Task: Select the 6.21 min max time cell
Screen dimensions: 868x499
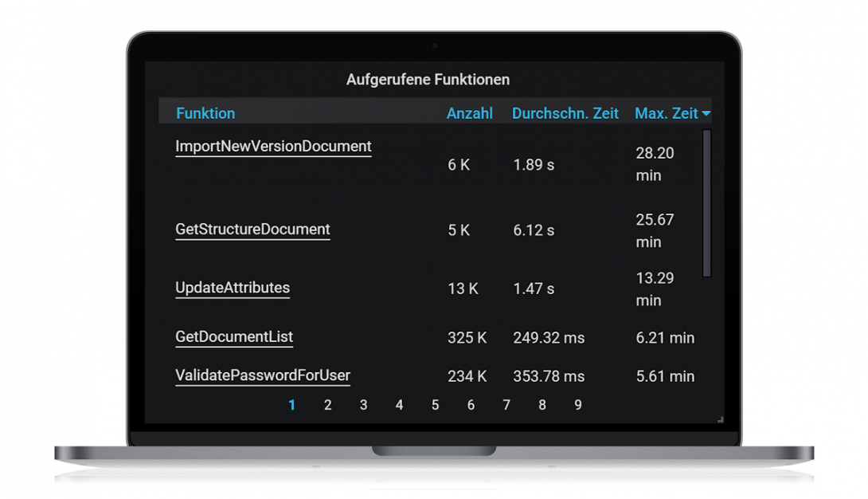Action: tap(665, 338)
